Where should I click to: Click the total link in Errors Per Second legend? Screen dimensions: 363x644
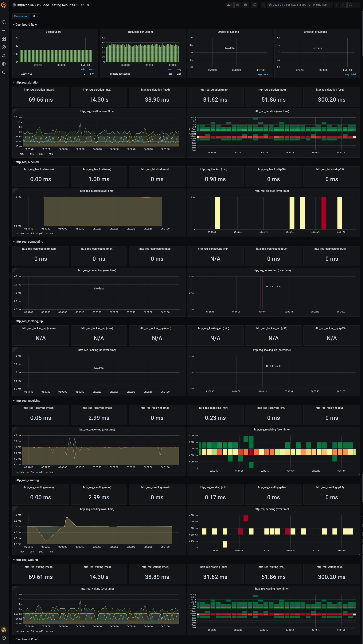(x=266, y=74)
